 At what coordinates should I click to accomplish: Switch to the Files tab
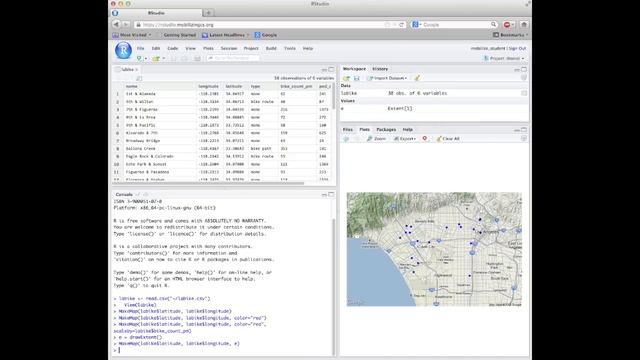point(348,129)
